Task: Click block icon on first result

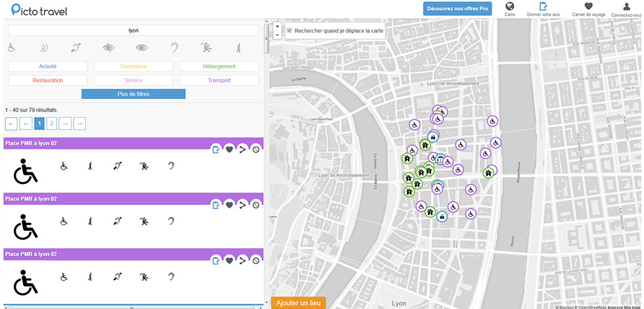Action: coord(256,149)
